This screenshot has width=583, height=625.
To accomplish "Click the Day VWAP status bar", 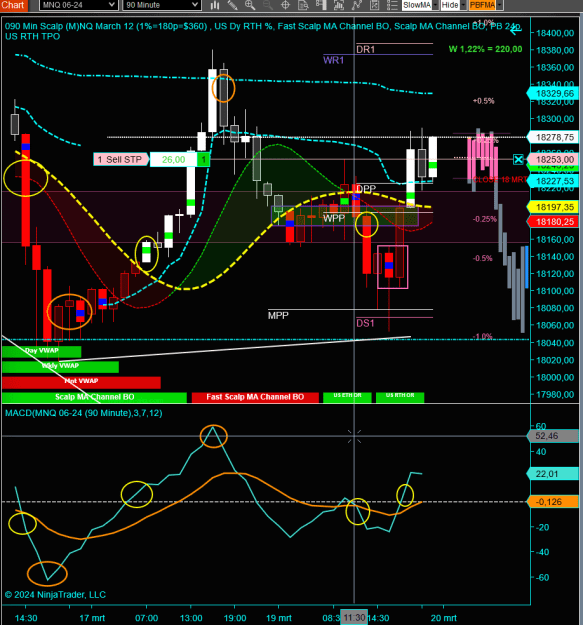I will point(41,351).
